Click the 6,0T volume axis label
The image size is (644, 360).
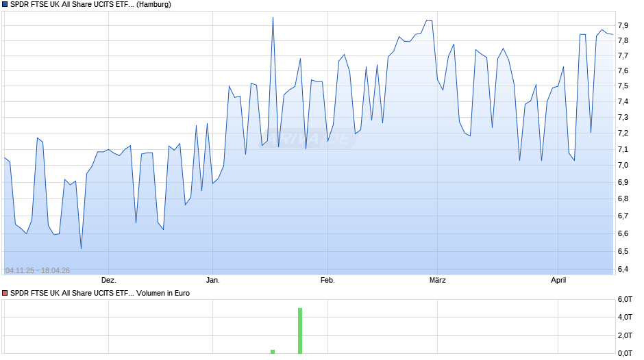click(625, 300)
